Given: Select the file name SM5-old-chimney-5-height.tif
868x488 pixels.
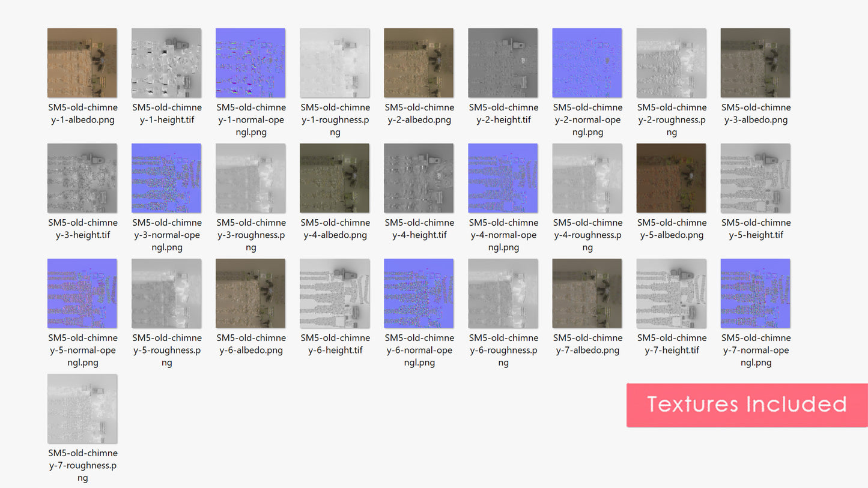Looking at the screenshot, I should 756,229.
